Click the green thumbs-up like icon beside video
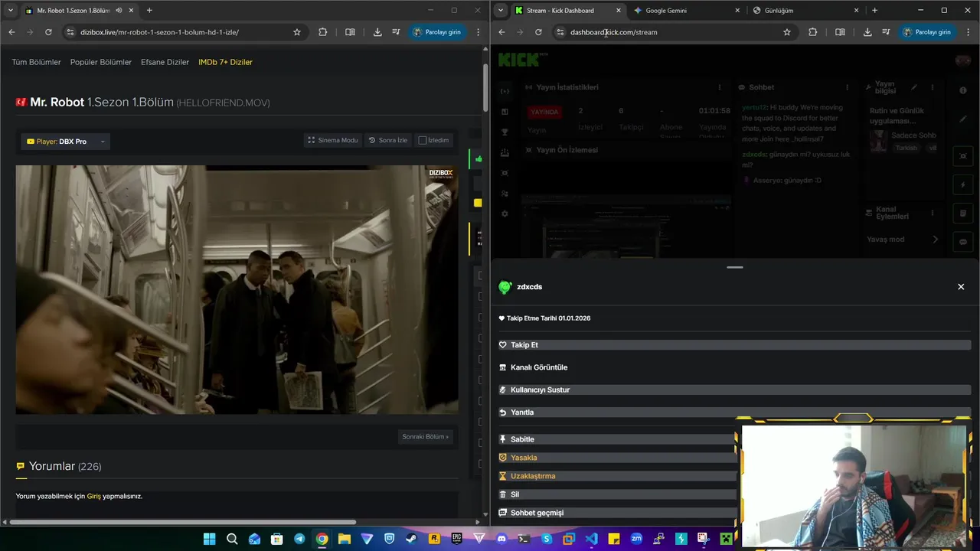The height and width of the screenshot is (551, 980). click(x=479, y=159)
